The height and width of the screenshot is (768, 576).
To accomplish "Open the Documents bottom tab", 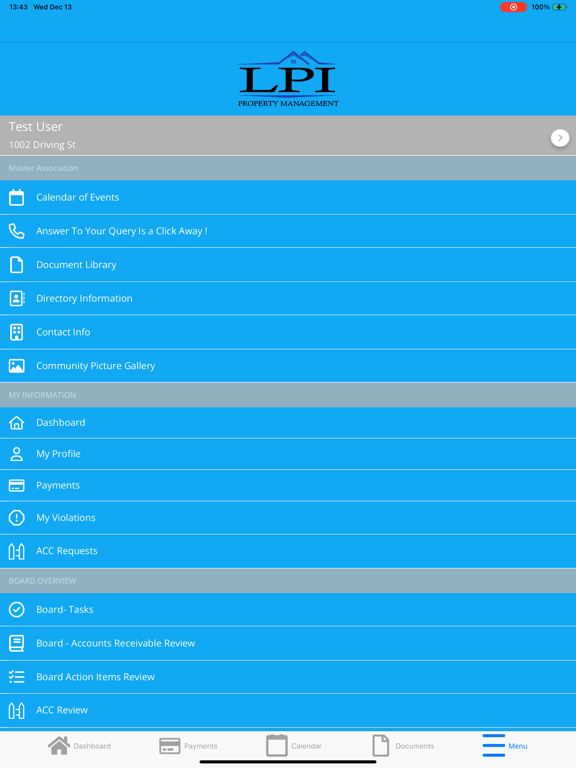I will 403,746.
